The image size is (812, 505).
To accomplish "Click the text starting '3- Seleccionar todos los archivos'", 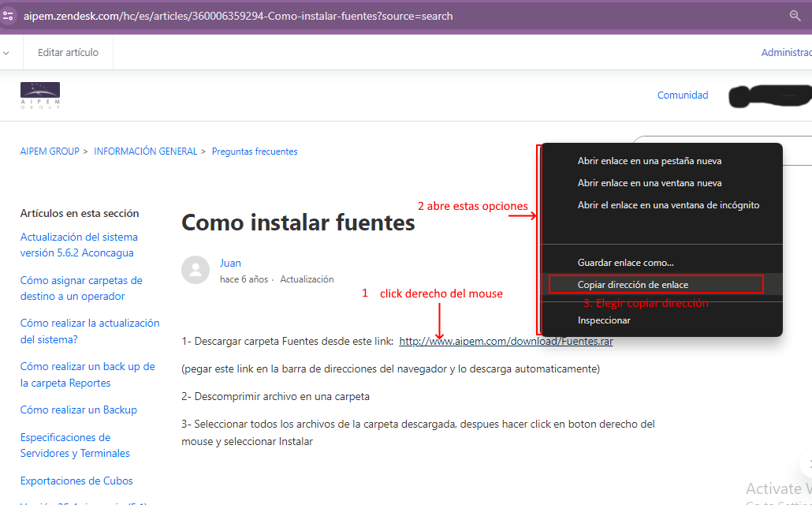I will pos(418,432).
